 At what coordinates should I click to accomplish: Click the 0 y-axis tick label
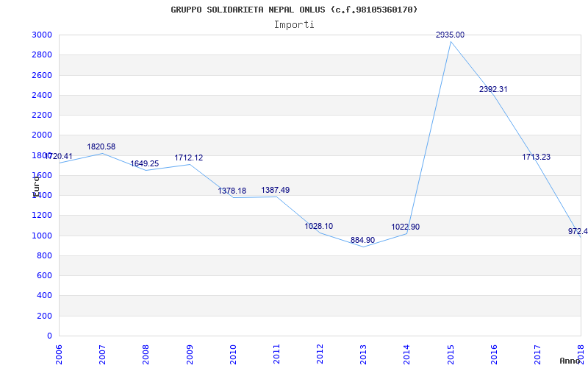tap(50, 336)
